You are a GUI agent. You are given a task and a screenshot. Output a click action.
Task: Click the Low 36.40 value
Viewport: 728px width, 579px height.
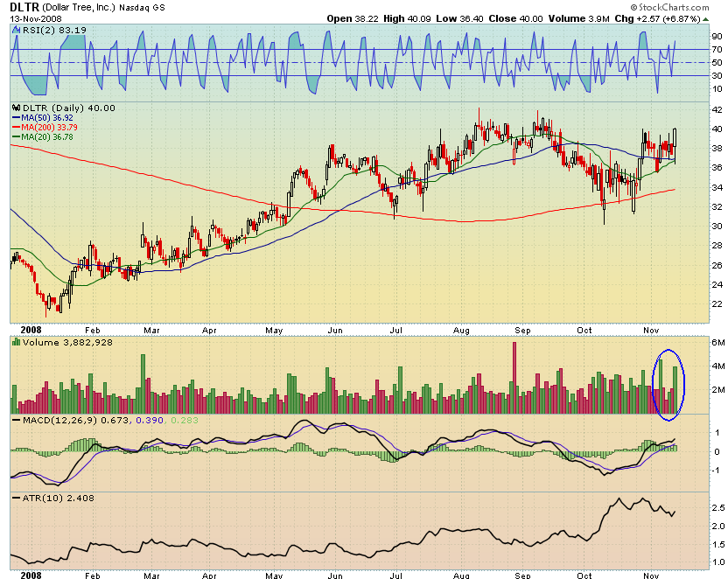459,19
